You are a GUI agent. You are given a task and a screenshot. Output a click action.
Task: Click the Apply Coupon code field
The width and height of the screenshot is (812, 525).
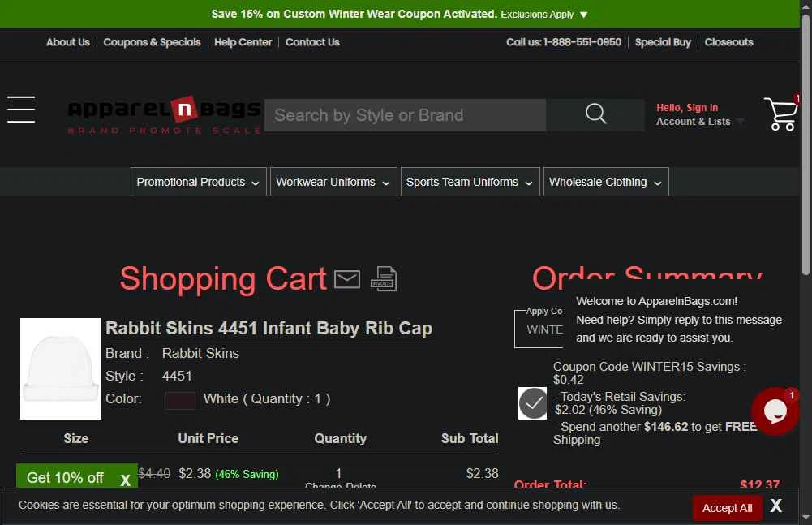[539, 329]
